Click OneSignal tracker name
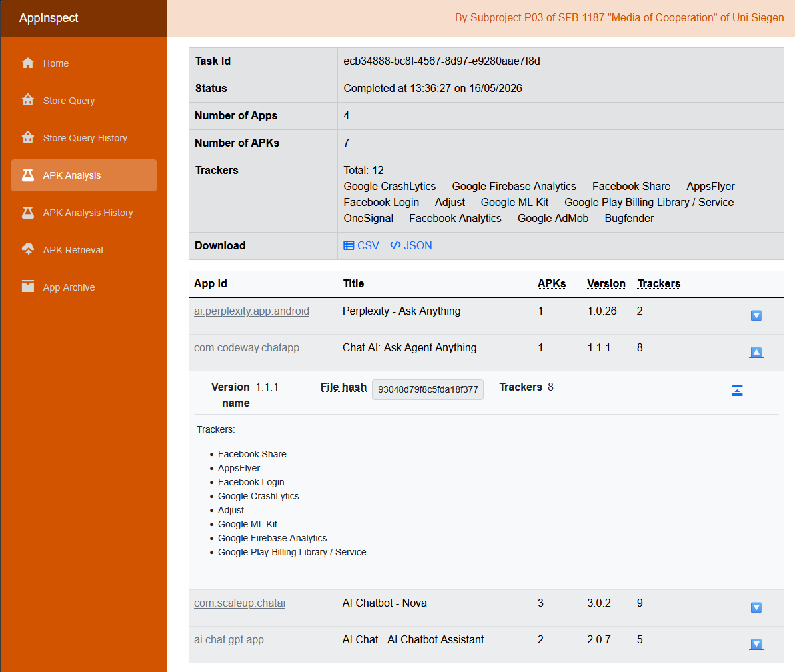Viewport: 795px width, 672px height. point(368,218)
